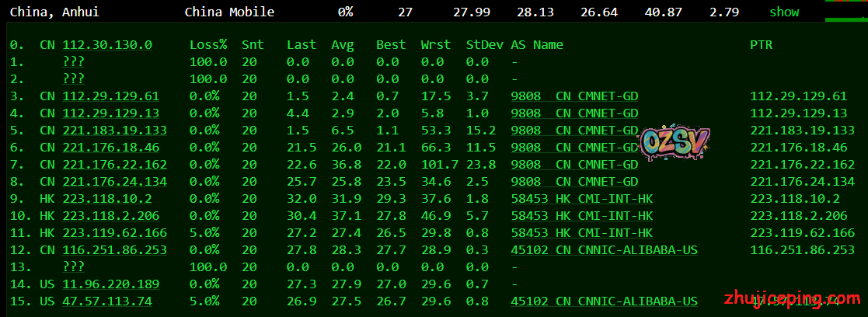Screen dimensions: 868x317
Task: Open underlined IP 116.251.86.253 in hop 12
Action: [x=114, y=250]
